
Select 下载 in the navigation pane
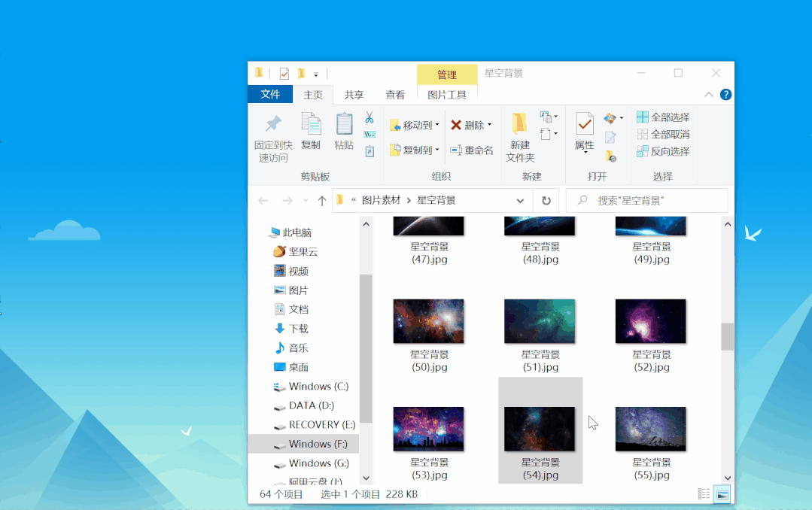coord(291,328)
